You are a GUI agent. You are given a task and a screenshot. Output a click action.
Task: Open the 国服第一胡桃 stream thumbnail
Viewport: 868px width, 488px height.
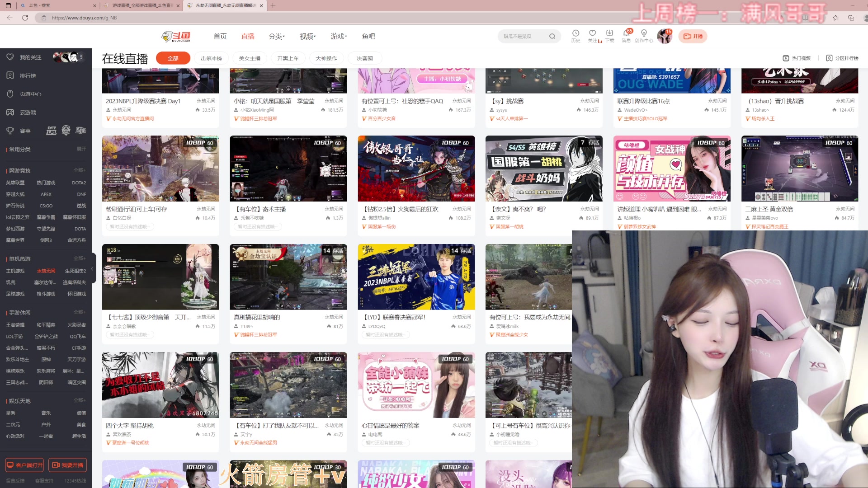543,168
